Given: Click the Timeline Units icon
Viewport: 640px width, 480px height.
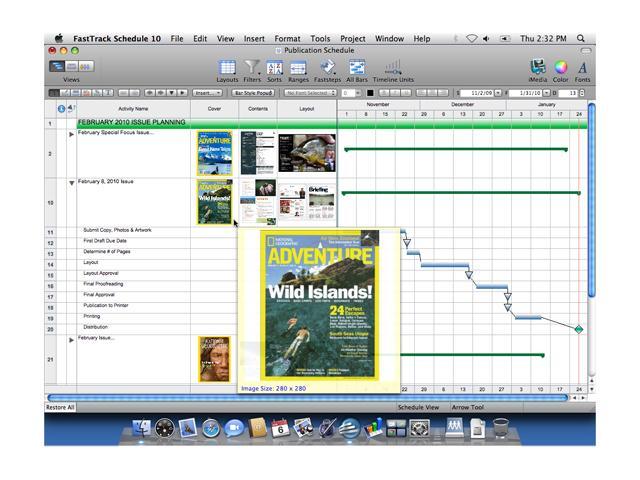Looking at the screenshot, I should click(392, 68).
